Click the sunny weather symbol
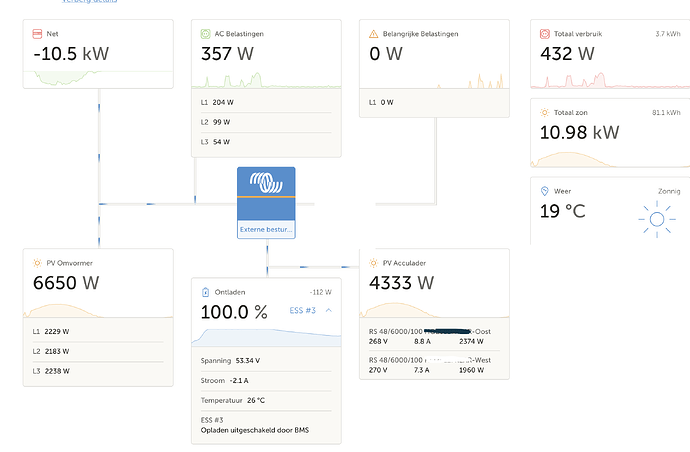 click(657, 219)
